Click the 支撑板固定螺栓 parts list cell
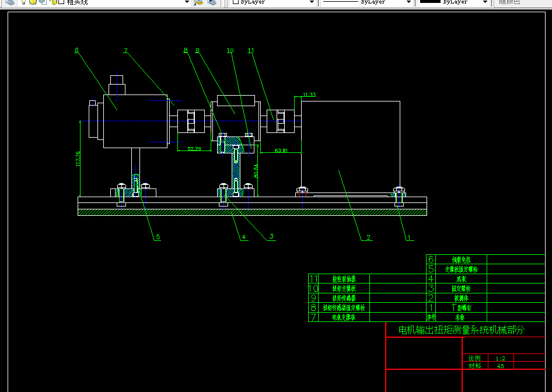552x392 pixels. (x=461, y=269)
